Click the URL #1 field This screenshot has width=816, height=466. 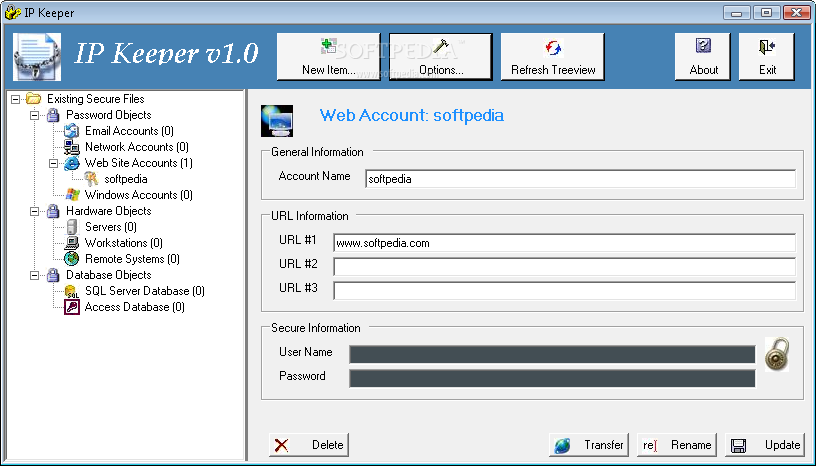click(564, 243)
